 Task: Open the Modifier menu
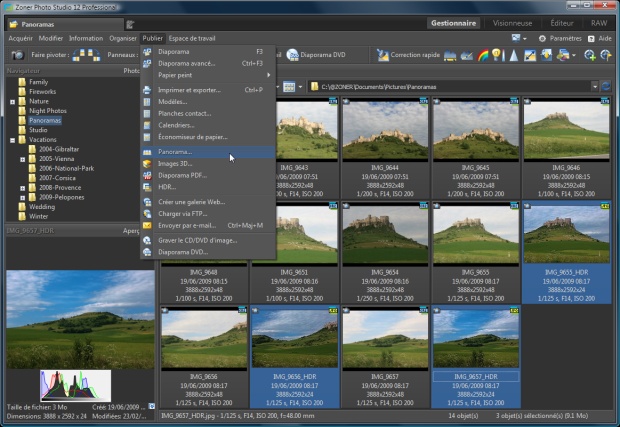(x=51, y=38)
